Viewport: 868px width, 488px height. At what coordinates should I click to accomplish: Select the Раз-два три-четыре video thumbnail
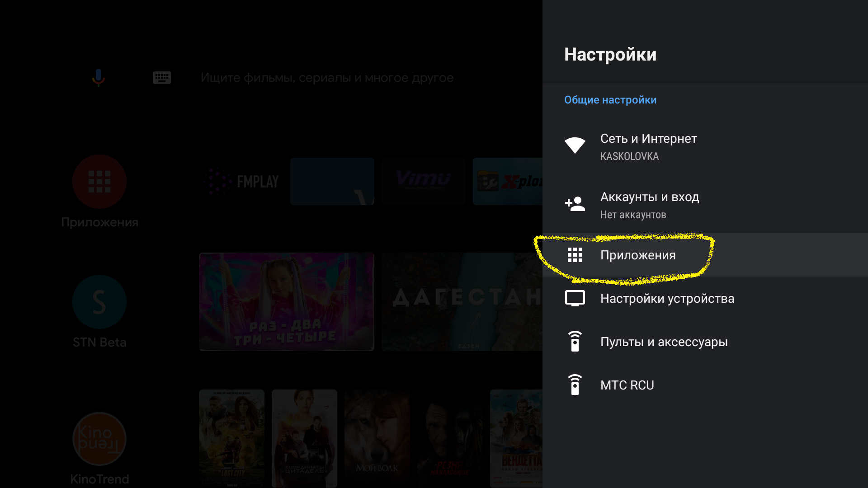point(286,301)
